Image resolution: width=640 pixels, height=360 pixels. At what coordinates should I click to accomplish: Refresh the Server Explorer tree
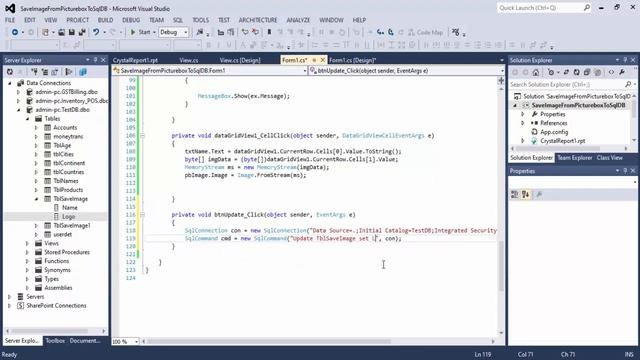click(10, 72)
